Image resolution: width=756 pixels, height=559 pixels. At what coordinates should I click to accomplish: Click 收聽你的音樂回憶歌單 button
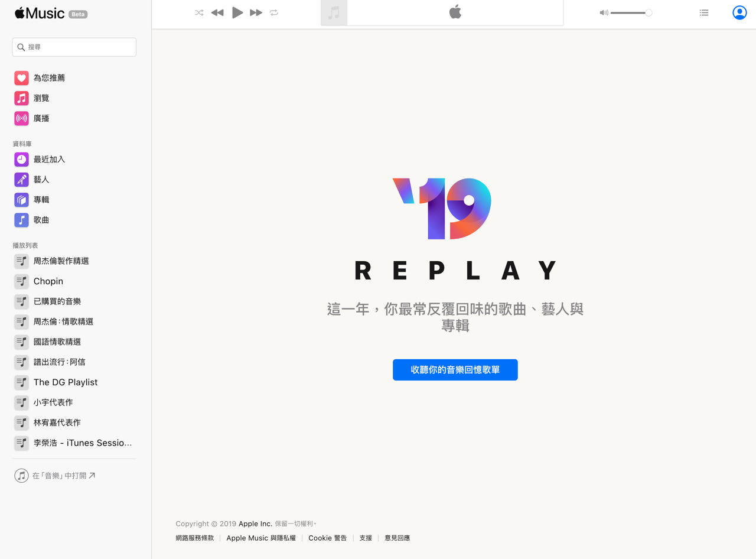click(x=455, y=370)
